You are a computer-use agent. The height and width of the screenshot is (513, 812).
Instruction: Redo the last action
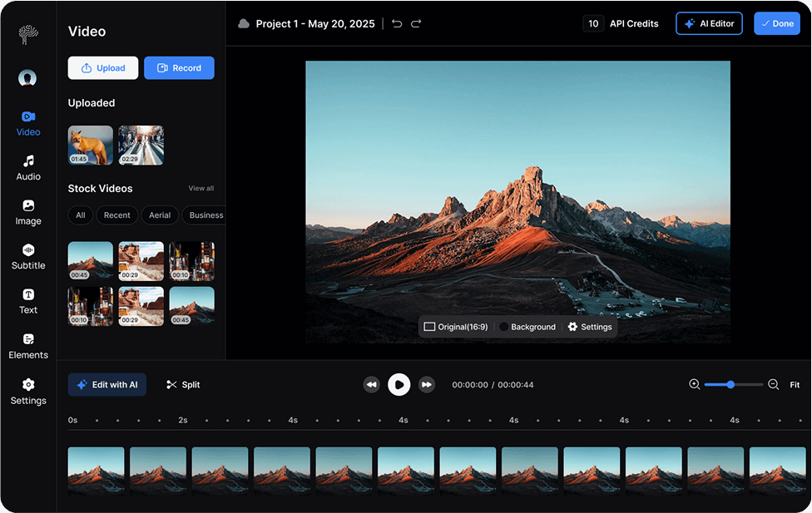416,23
